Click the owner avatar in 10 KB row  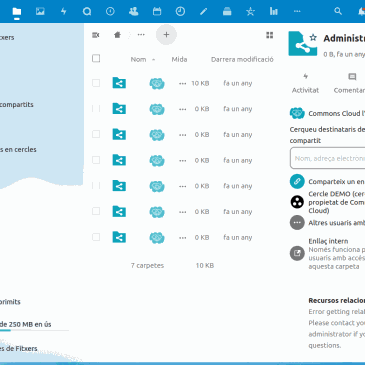click(157, 83)
